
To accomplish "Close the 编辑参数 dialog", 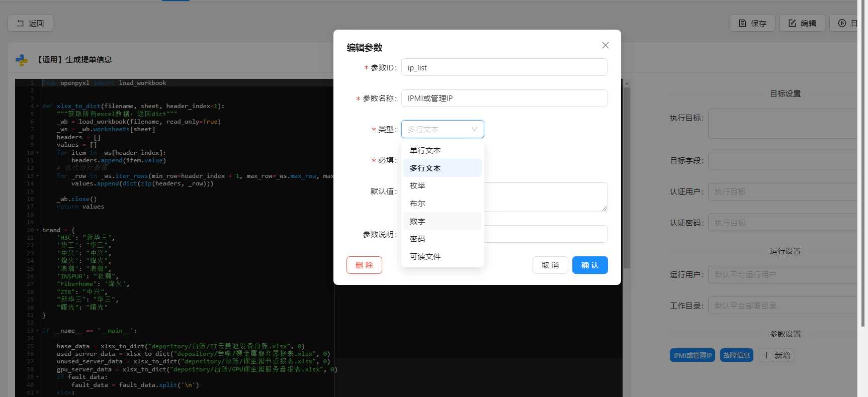I will [x=605, y=45].
